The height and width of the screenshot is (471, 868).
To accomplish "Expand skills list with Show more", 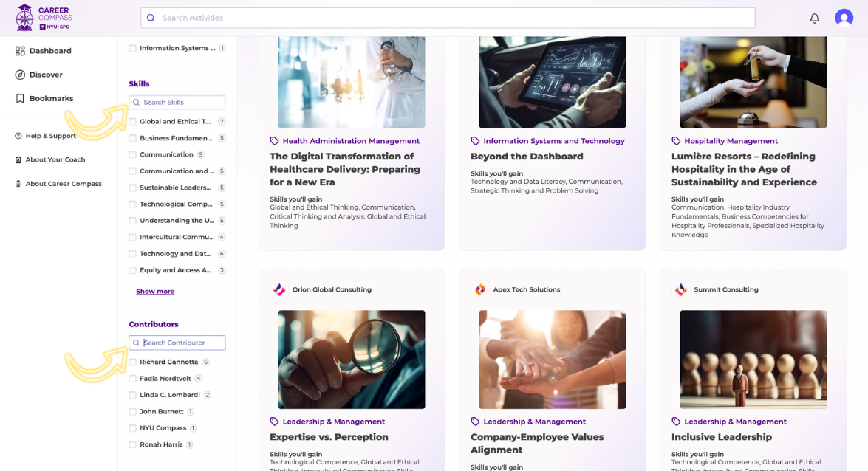I will [x=155, y=292].
